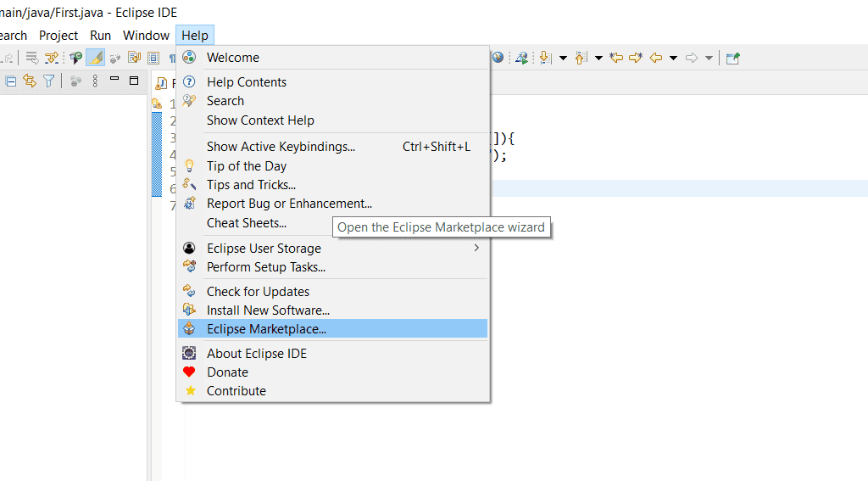Click the Report Bug icon

click(x=189, y=203)
